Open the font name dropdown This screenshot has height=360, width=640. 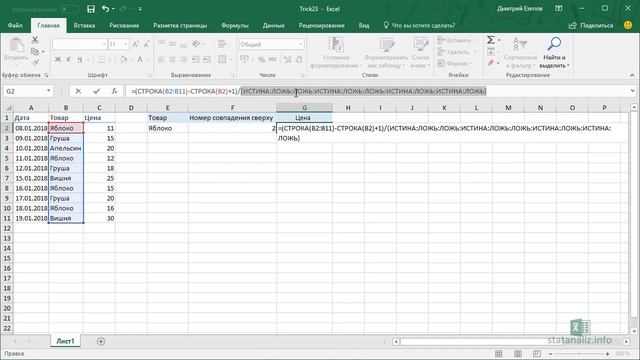point(104,44)
